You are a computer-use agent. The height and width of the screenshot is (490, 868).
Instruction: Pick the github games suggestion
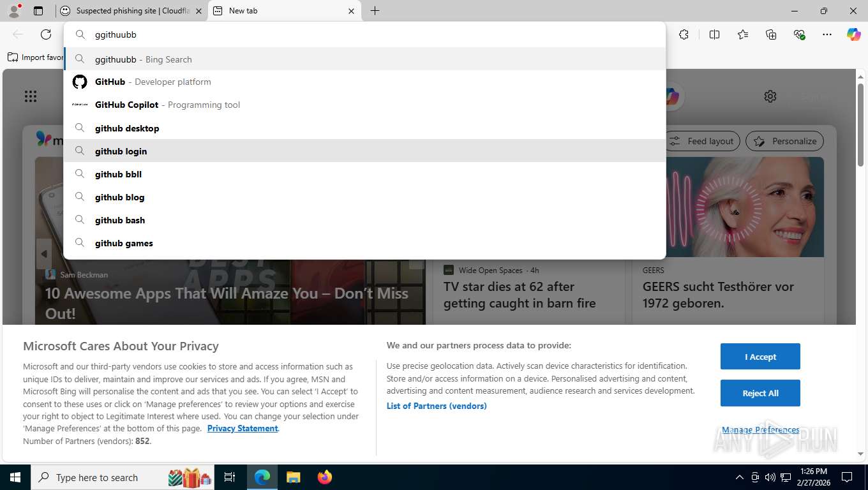[364, 243]
